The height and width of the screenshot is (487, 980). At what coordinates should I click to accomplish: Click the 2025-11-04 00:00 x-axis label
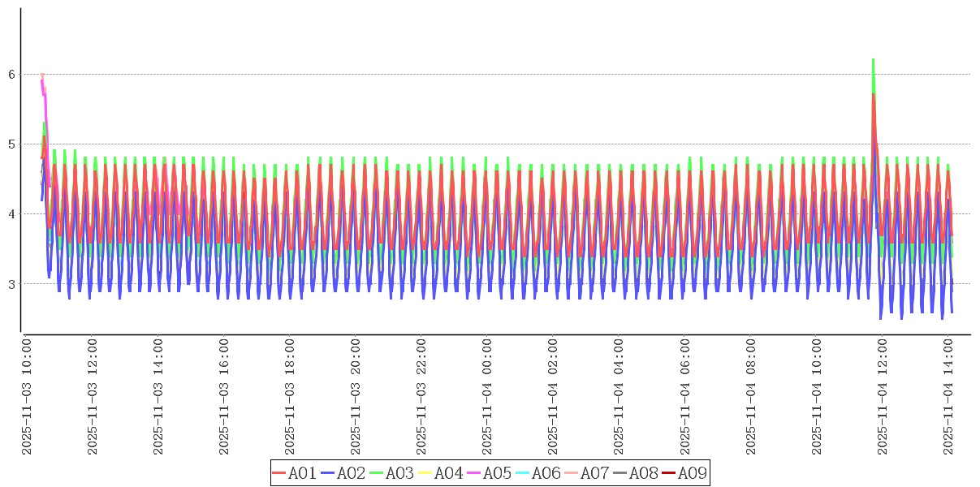[488, 397]
